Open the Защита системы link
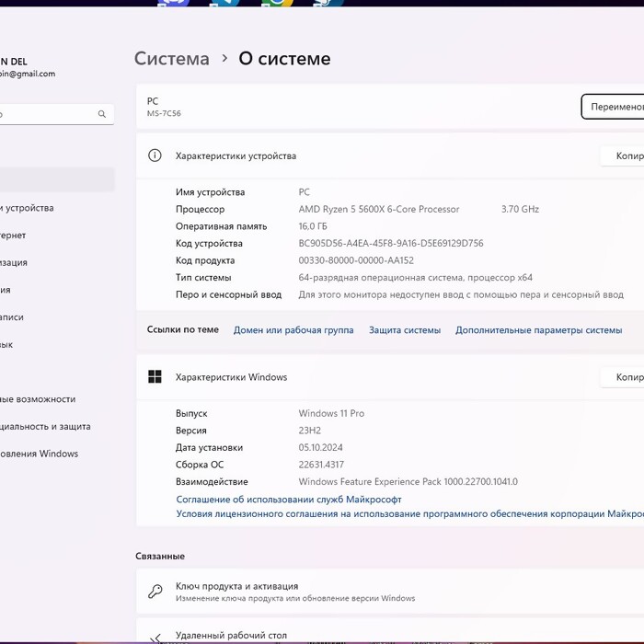644x644 pixels. [405, 329]
